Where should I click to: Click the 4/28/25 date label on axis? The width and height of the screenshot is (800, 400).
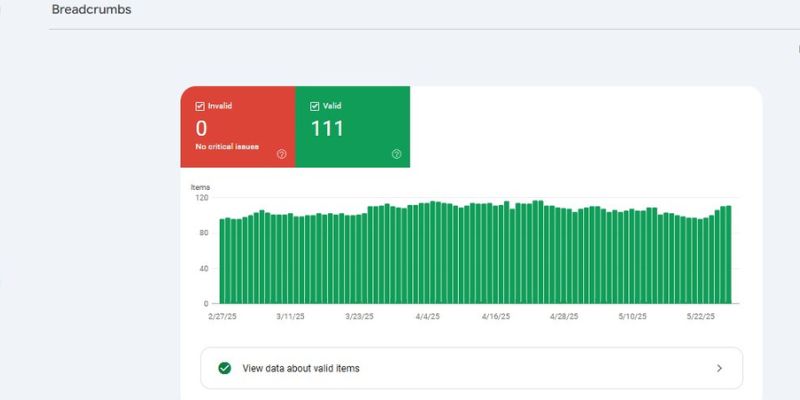pyautogui.click(x=564, y=316)
